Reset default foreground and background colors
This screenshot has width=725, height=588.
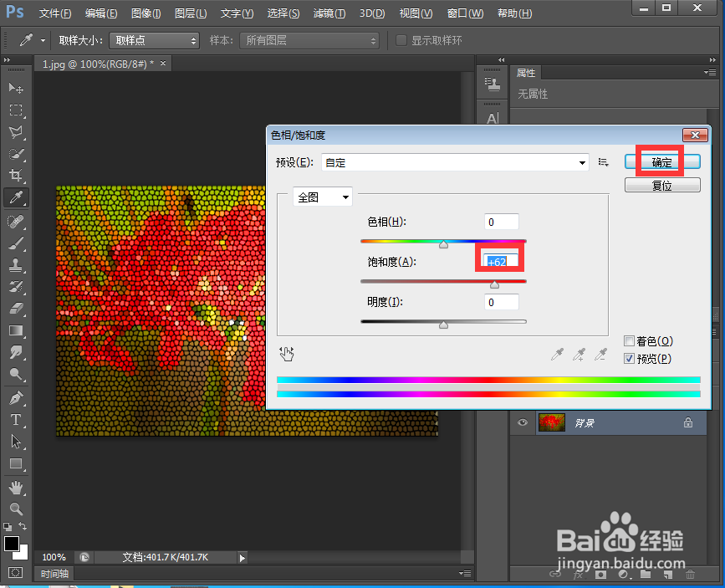(8, 526)
